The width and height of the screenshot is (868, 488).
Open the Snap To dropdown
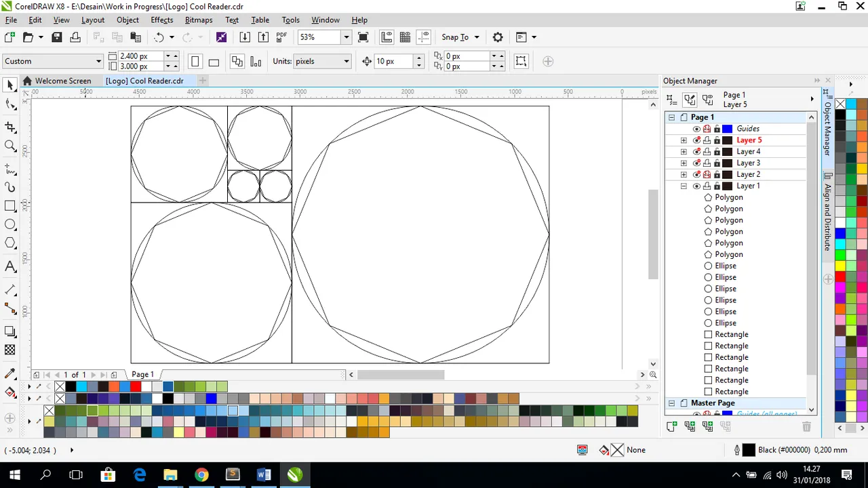pos(461,37)
